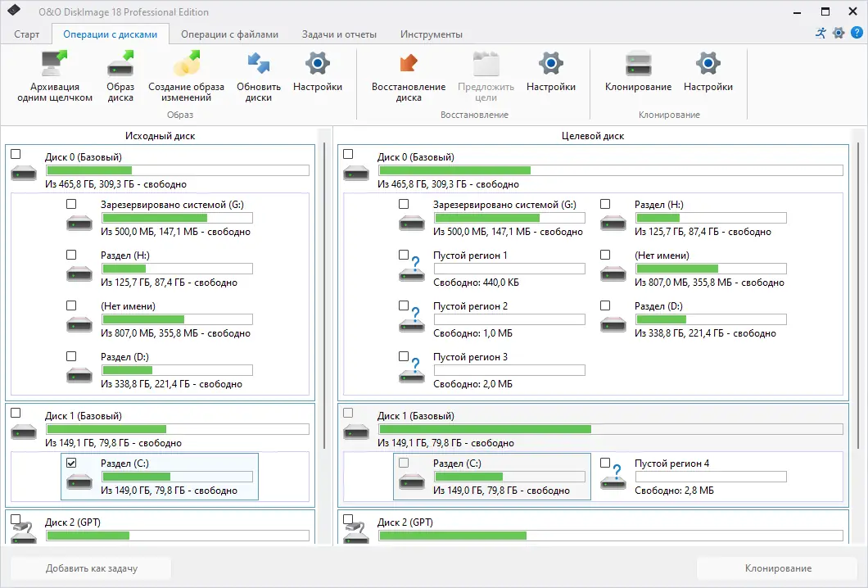The width and height of the screenshot is (868, 588).
Task: Check source Диск 0 (Базовый) checkbox
Action: [x=16, y=154]
